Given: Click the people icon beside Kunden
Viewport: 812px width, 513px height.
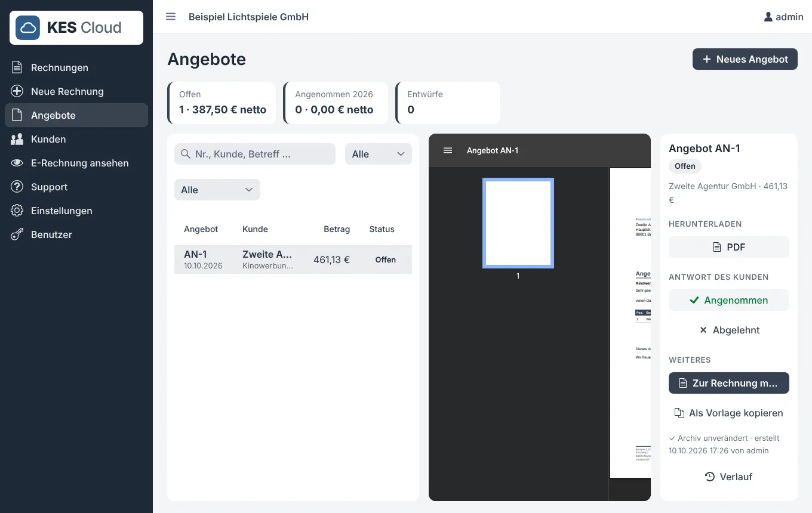Looking at the screenshot, I should [17, 139].
